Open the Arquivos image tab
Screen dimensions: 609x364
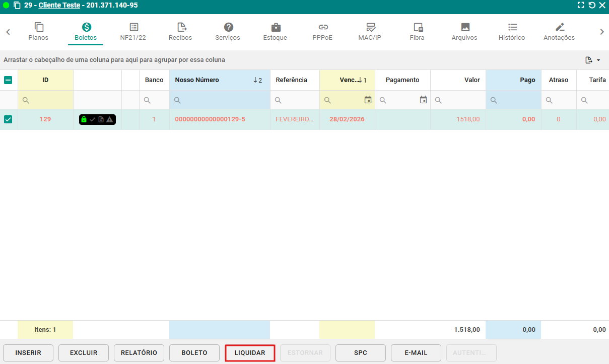tap(464, 28)
